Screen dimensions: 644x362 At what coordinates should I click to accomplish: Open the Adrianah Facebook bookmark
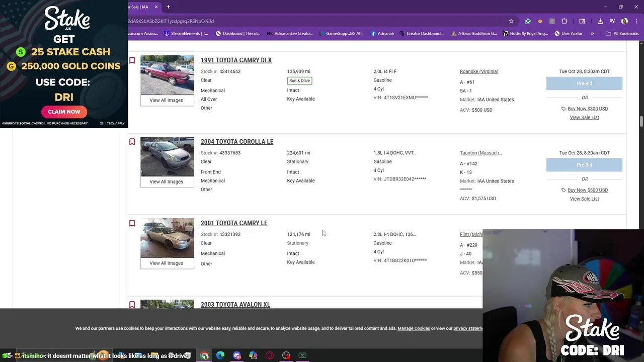click(382, 34)
